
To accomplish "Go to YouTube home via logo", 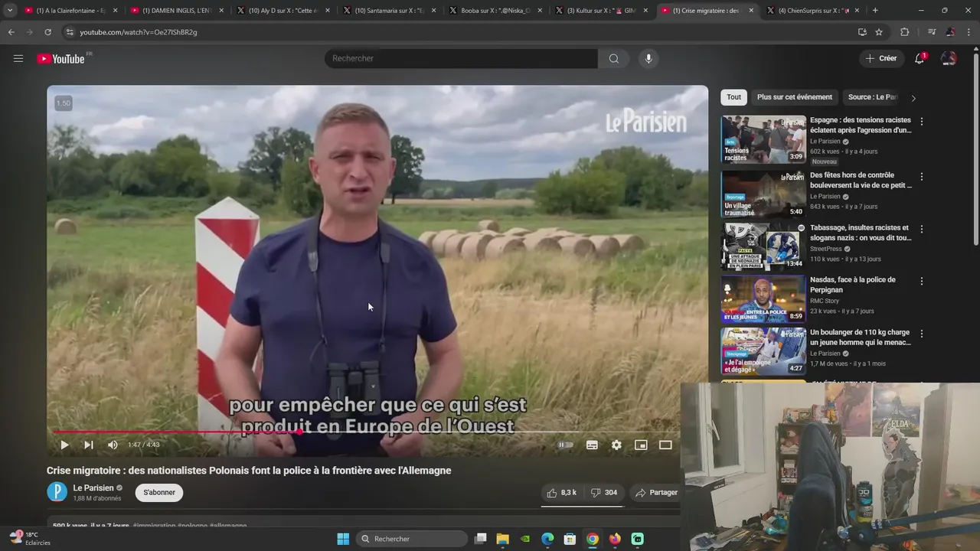I will tap(60, 59).
